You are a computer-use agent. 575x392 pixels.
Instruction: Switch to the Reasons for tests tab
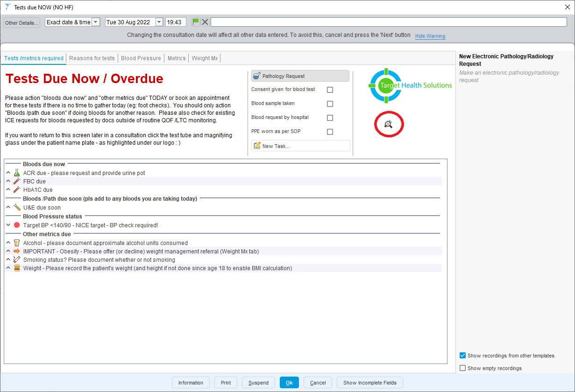coord(92,58)
